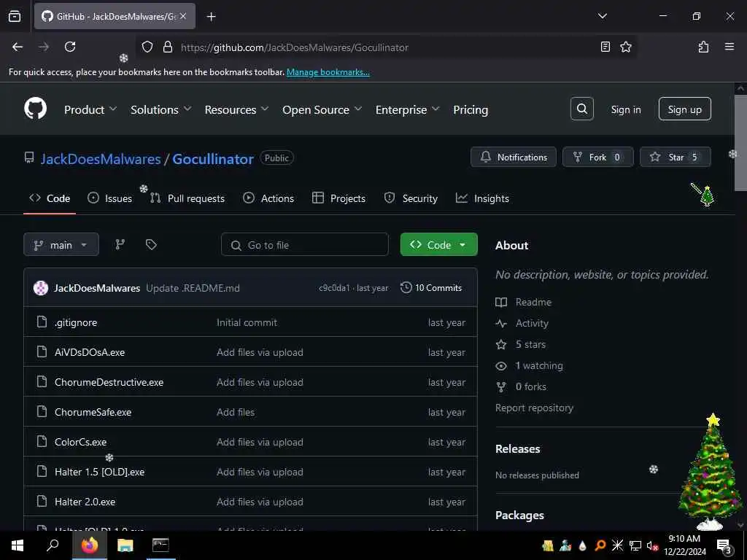Image resolution: width=747 pixels, height=560 pixels.
Task: Toggle reader view icon in address bar
Action: [605, 47]
